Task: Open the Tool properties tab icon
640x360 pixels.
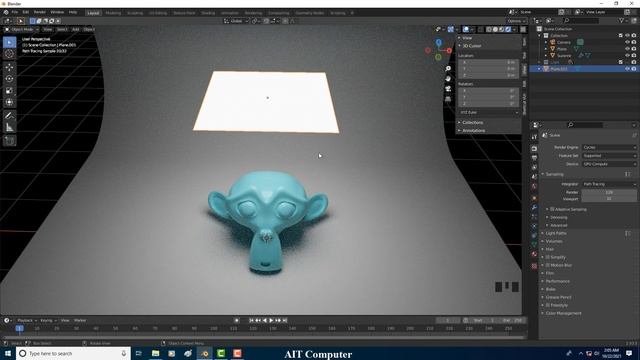Action: (x=534, y=137)
